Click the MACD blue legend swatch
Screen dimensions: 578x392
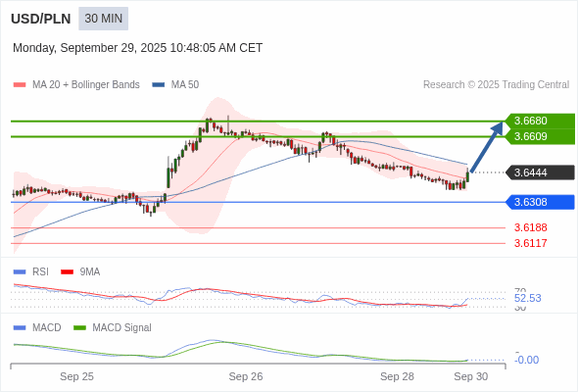(20, 328)
